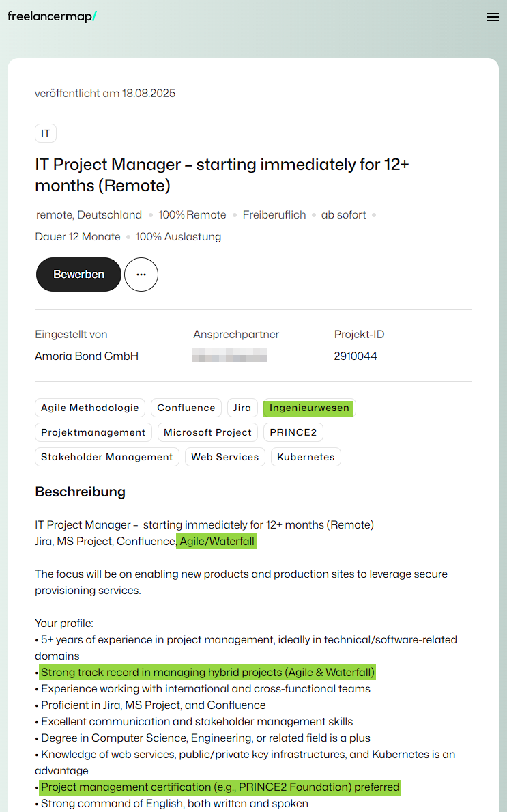This screenshot has height=812, width=507.
Task: Open the Projektmanagement skill tag
Action: [93, 432]
